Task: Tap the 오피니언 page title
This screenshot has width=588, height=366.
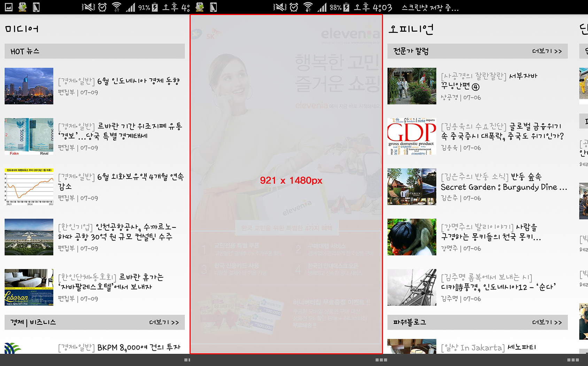Action: pyautogui.click(x=411, y=29)
